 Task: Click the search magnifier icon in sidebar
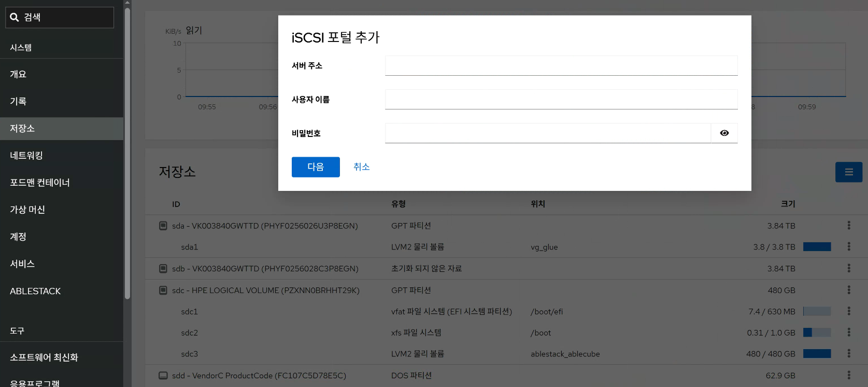(15, 17)
